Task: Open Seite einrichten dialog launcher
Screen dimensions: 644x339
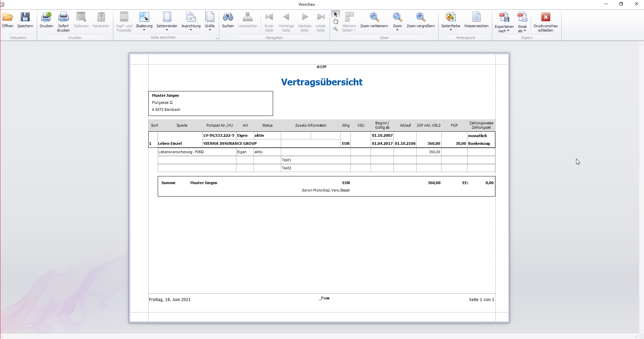Action: coord(217,38)
